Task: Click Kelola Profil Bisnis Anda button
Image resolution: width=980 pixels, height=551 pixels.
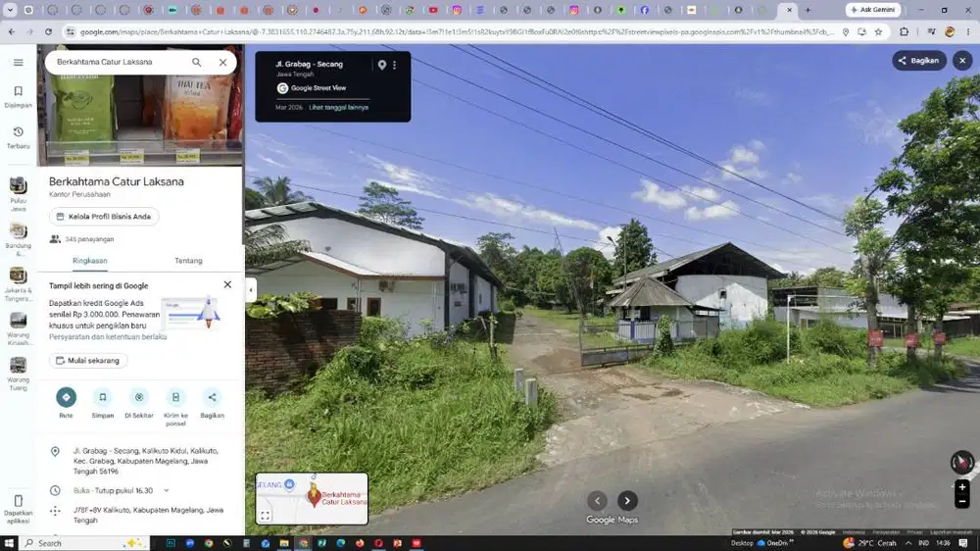Action: click(104, 217)
